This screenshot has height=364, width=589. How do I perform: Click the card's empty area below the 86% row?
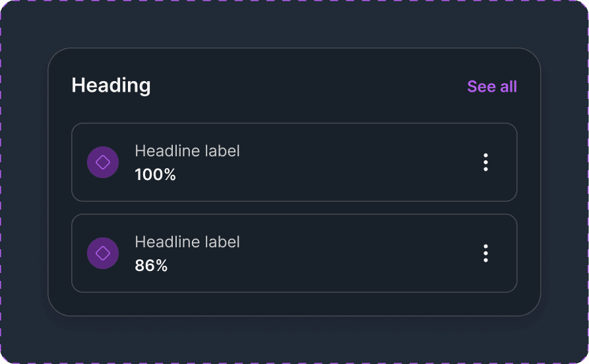point(294,304)
